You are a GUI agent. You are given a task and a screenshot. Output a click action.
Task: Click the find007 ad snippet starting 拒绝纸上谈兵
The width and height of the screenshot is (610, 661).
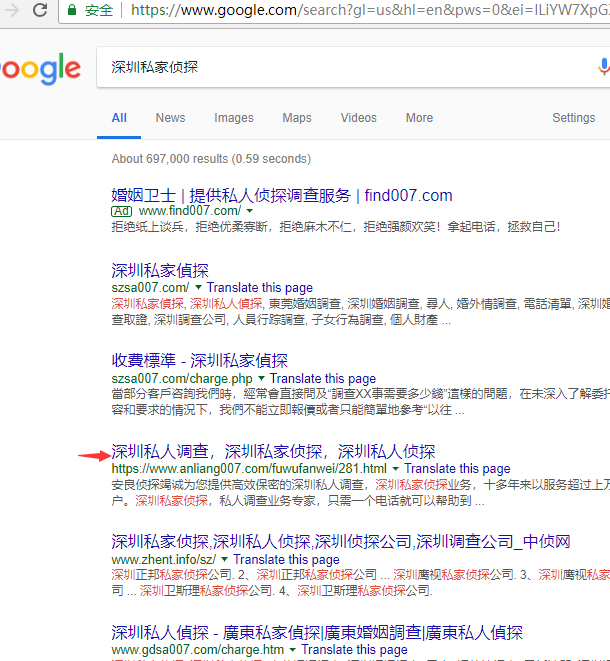pyautogui.click(x=336, y=227)
